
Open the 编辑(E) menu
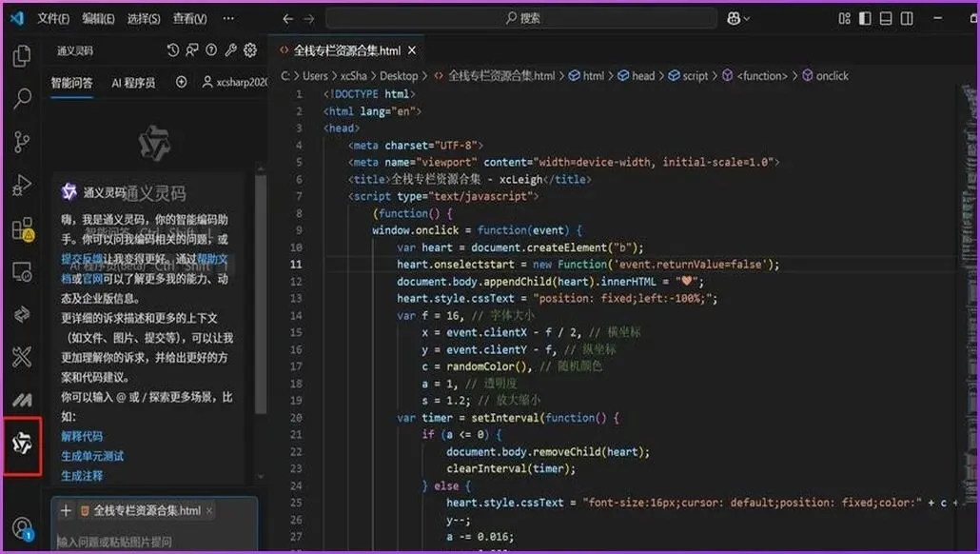[x=98, y=19]
